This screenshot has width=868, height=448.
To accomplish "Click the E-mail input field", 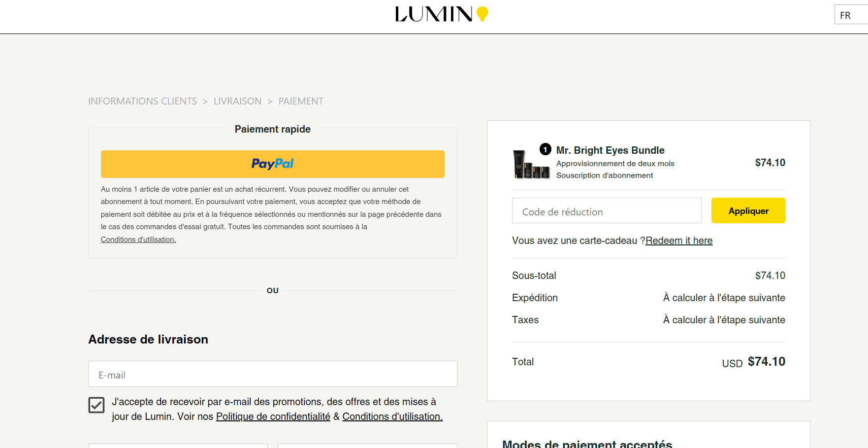I will click(x=273, y=374).
